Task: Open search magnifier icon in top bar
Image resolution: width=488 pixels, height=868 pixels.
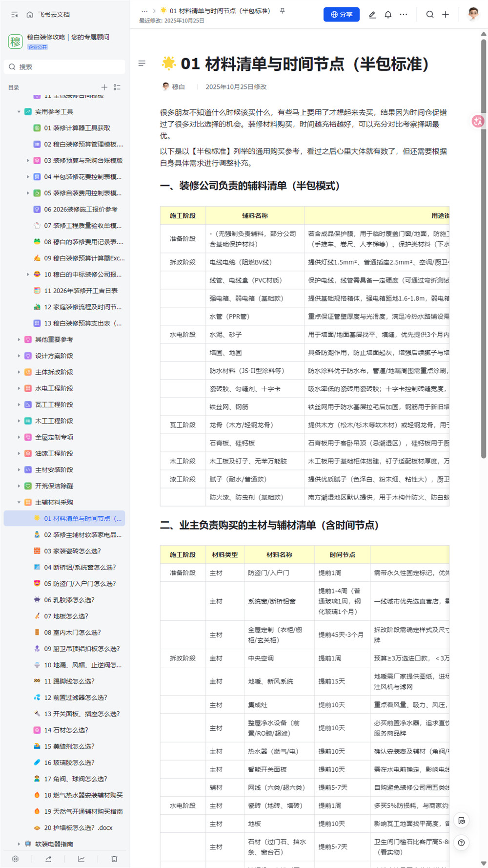Action: tap(430, 15)
